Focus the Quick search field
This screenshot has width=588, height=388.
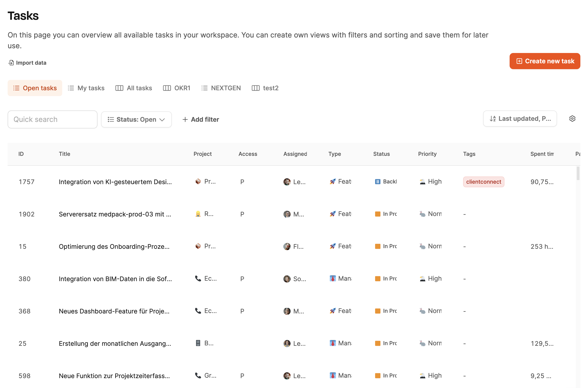(x=53, y=119)
